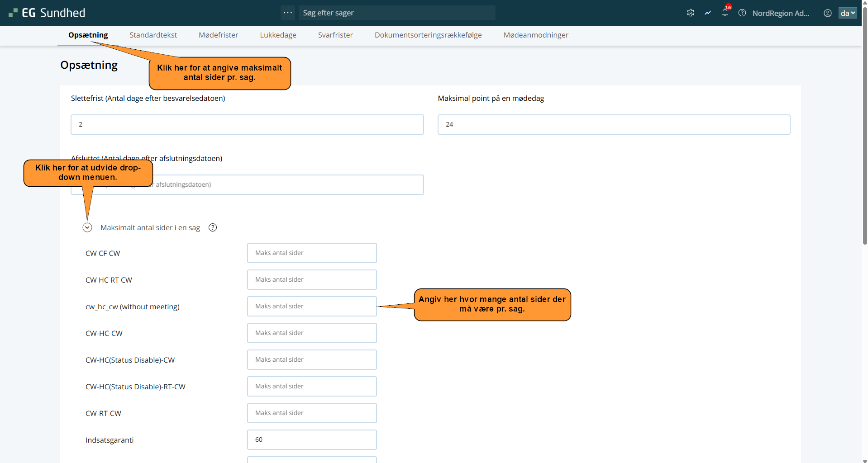Open the three-dots menu beside search
The image size is (868, 463).
[x=288, y=13]
